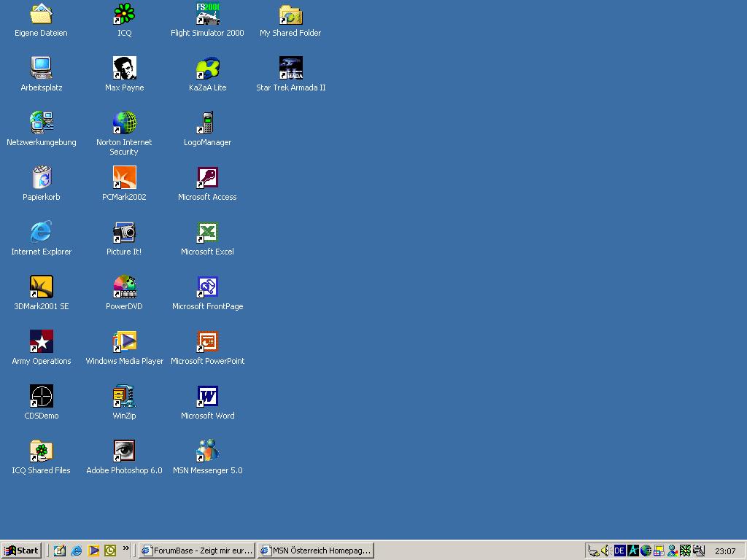Screen dimensions: 747x560
Task: Click the yellow display settings tray icon
Action: tap(659, 551)
